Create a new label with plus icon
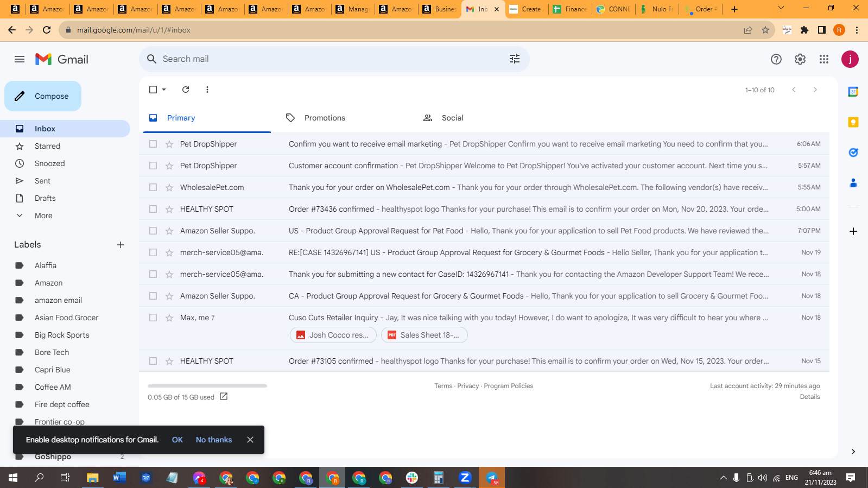 pos(121,245)
